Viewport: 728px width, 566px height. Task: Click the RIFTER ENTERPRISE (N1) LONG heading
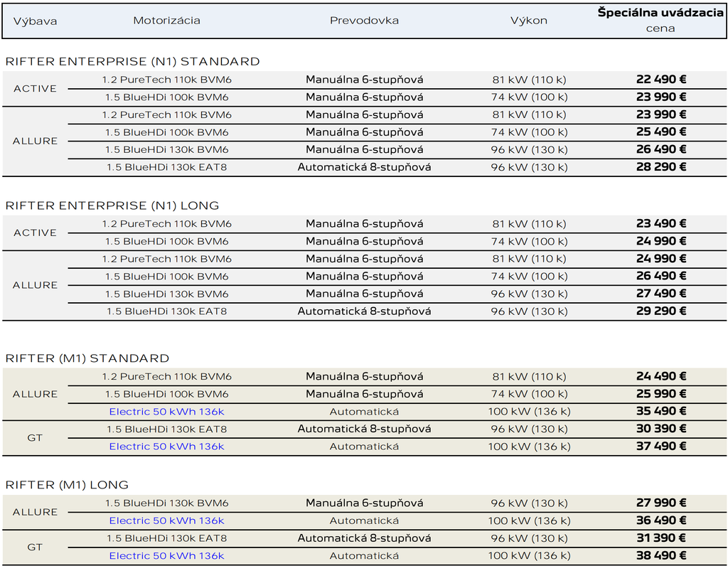112,205
